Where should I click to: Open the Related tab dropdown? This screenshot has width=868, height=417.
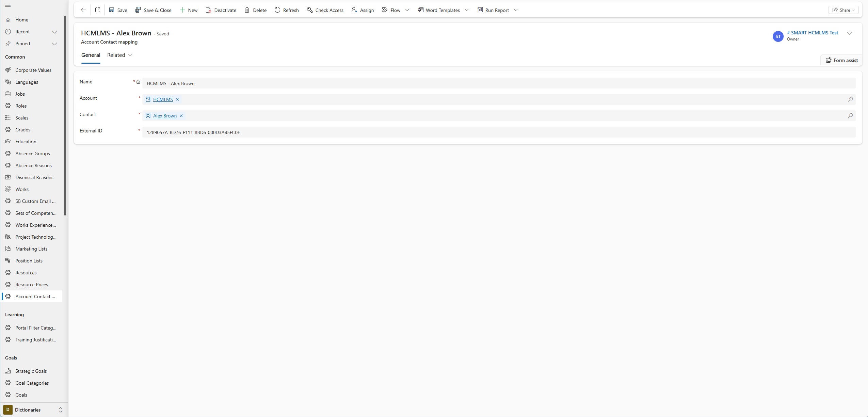click(119, 55)
